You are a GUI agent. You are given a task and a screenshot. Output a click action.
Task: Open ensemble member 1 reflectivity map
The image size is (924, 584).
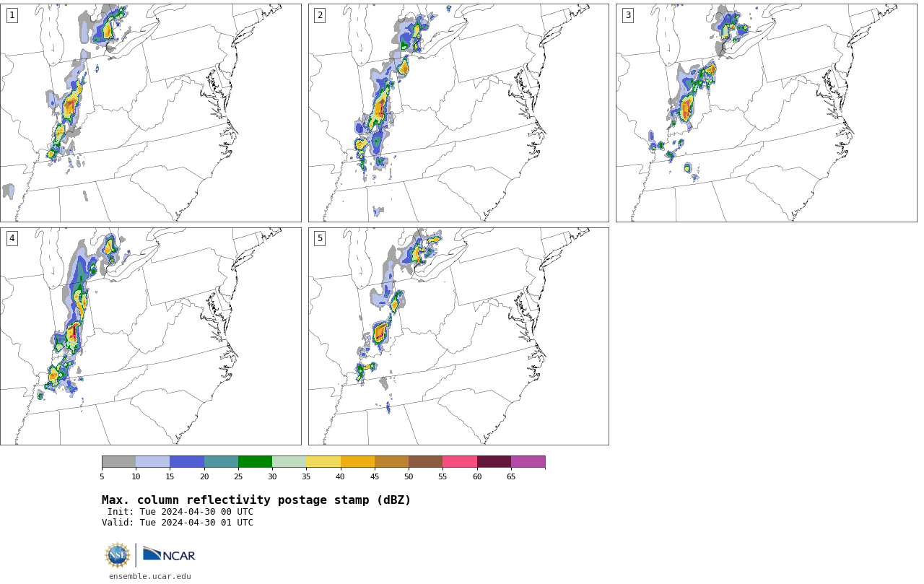click(150, 113)
